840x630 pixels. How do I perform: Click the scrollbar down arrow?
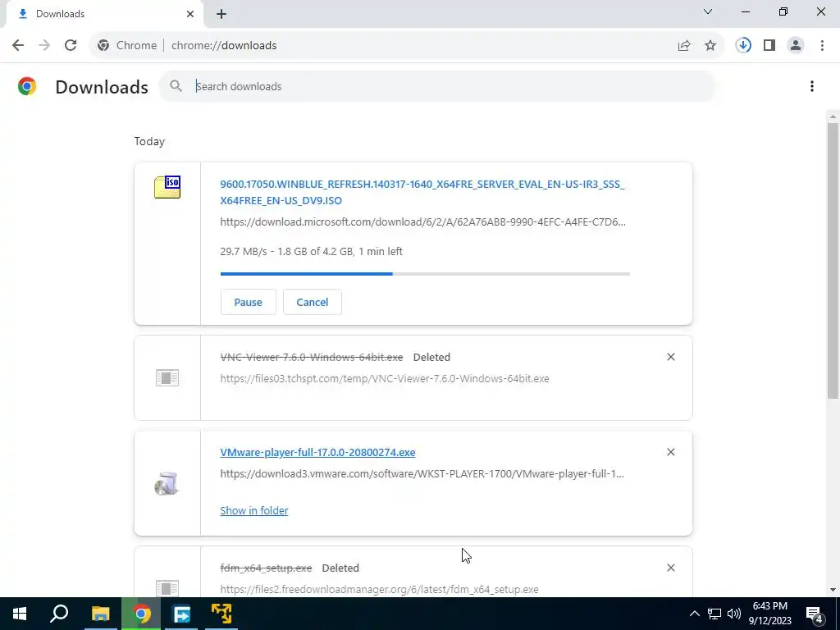coord(833,590)
